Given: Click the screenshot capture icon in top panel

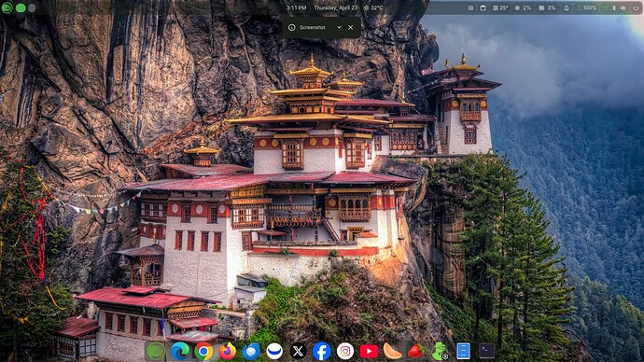Looking at the screenshot, I should coord(470,7).
